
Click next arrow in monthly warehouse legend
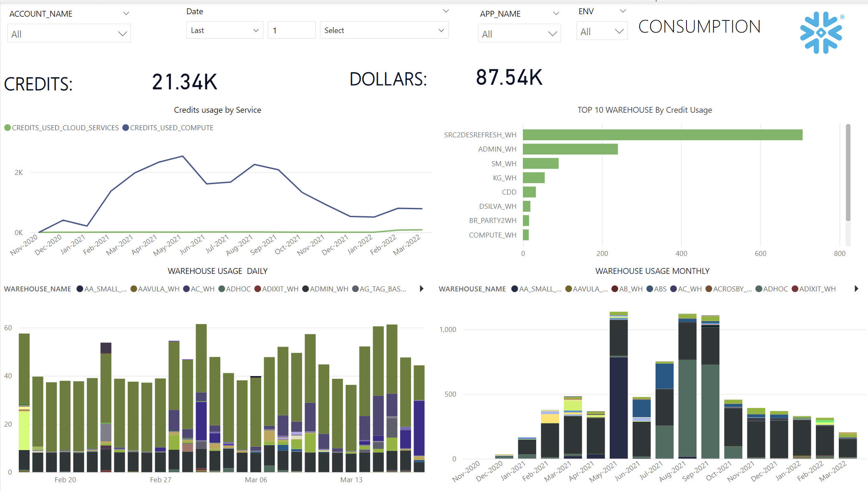point(856,289)
